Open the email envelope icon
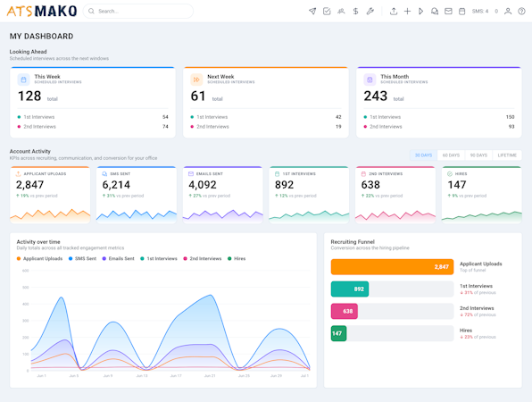Image resolution: width=532 pixels, height=402 pixels. 448,12
